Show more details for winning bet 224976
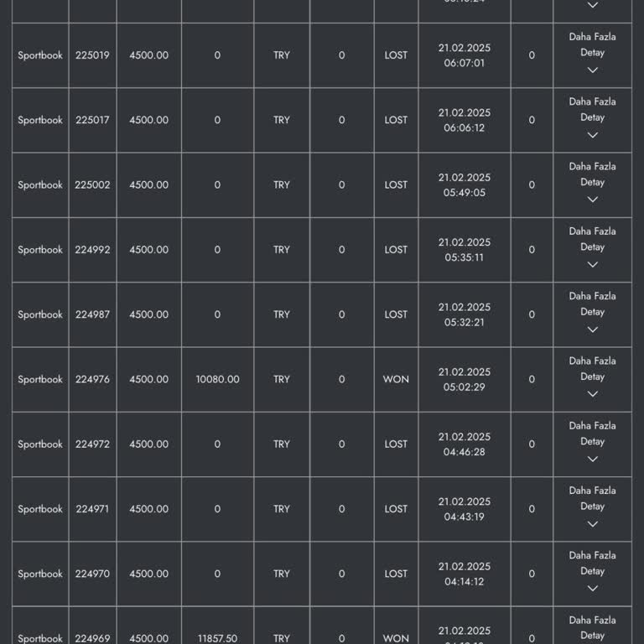 (x=592, y=369)
